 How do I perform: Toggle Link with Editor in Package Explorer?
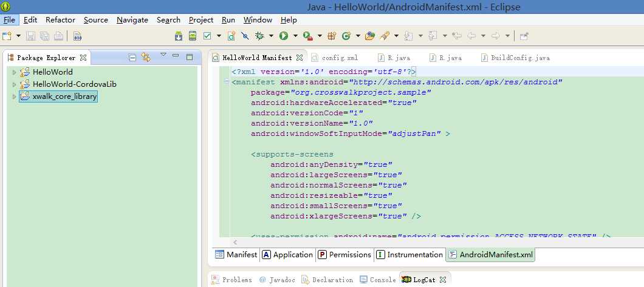[x=146, y=57]
